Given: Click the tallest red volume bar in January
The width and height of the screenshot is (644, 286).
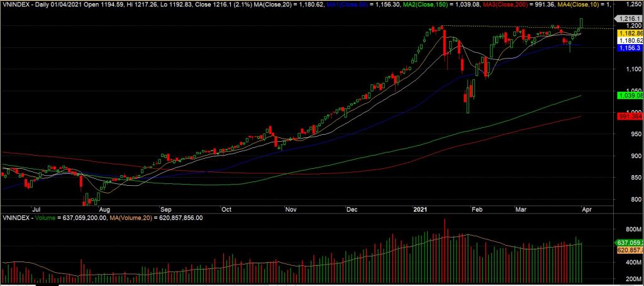Looking at the screenshot, I should pyautogui.click(x=445, y=251).
